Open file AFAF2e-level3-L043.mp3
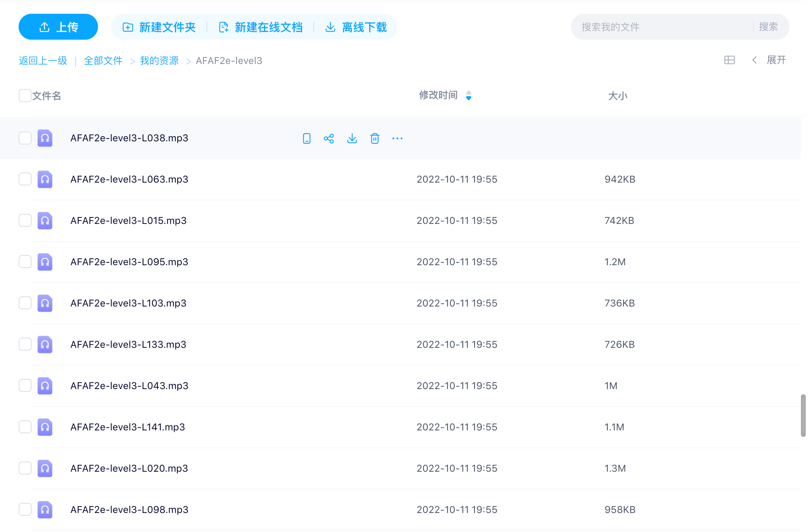This screenshot has height=532, width=809. [129, 386]
